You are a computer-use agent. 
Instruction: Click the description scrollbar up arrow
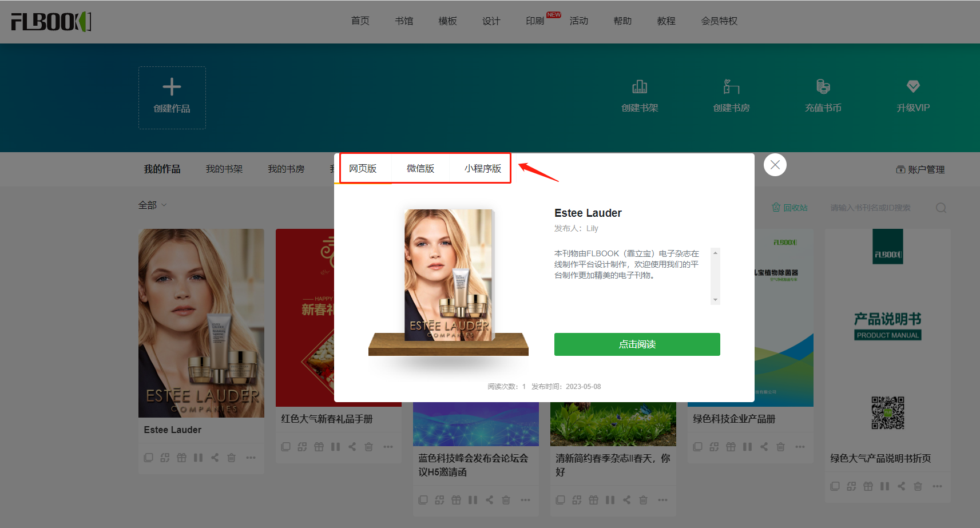(715, 253)
